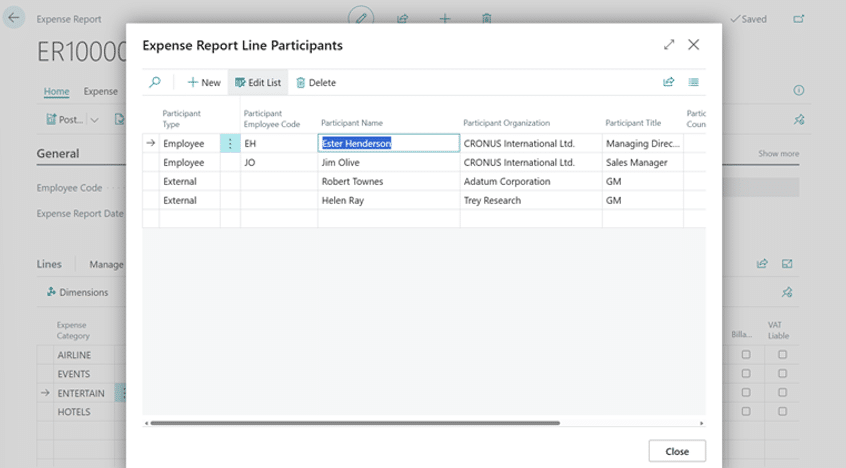Click Edit List button
Viewport: 846px width, 468px height.
pyautogui.click(x=258, y=82)
